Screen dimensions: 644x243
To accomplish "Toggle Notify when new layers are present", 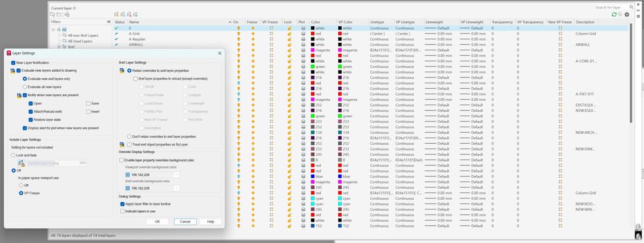I will (x=25, y=95).
